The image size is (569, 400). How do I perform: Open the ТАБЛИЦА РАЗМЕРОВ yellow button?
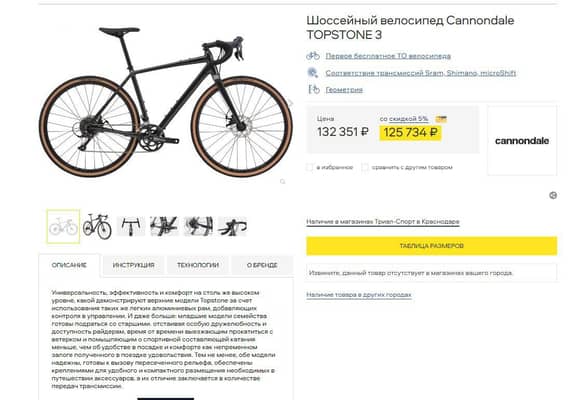(x=431, y=246)
